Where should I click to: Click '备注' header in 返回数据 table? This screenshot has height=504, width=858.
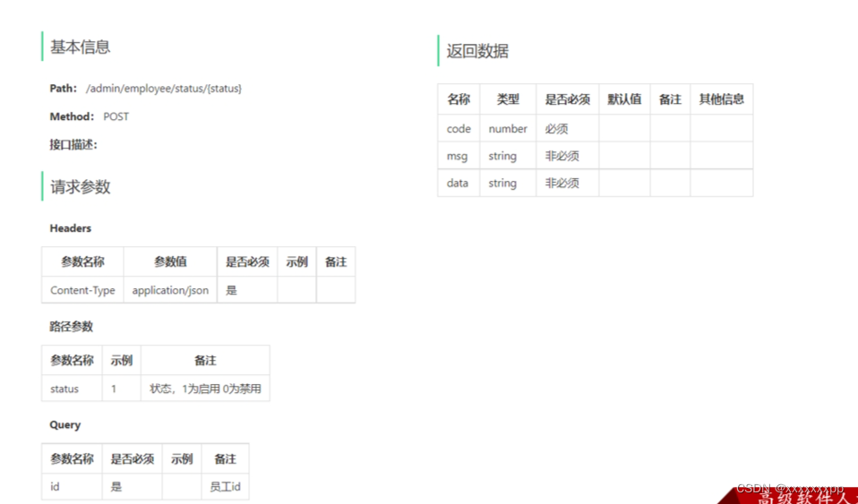pos(670,99)
